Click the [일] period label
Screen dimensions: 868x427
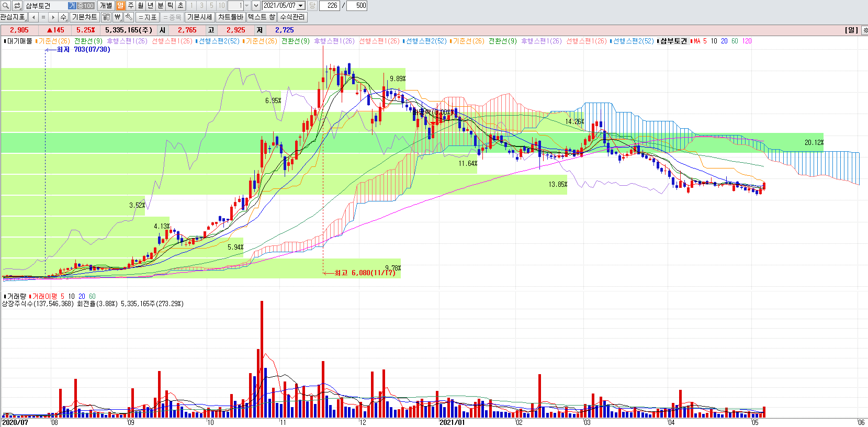click(x=852, y=30)
